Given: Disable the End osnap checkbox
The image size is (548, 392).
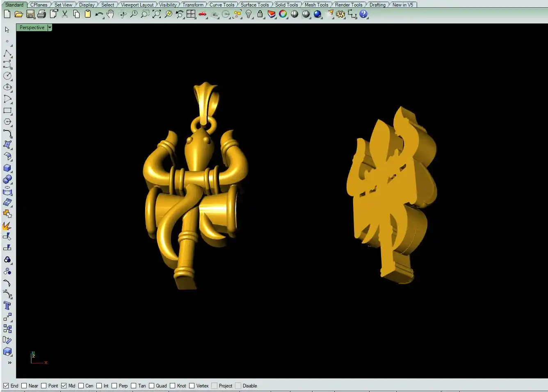Looking at the screenshot, I should (x=6, y=386).
